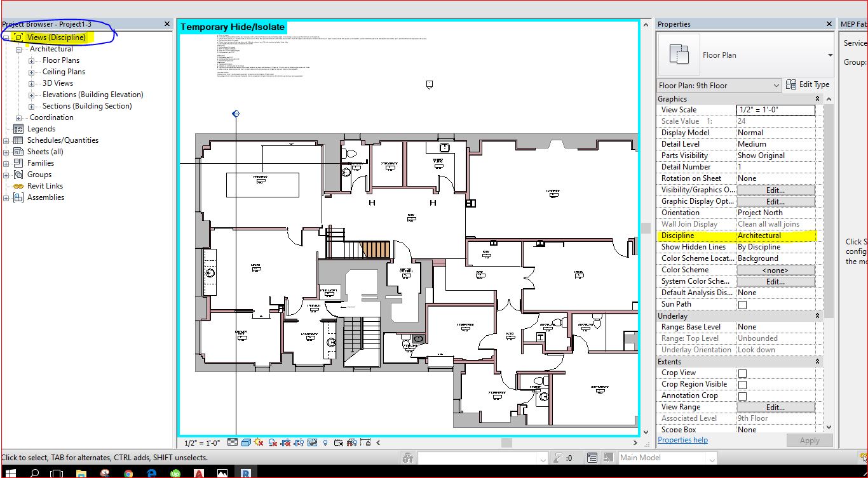Open Windows Start menu

[11, 473]
